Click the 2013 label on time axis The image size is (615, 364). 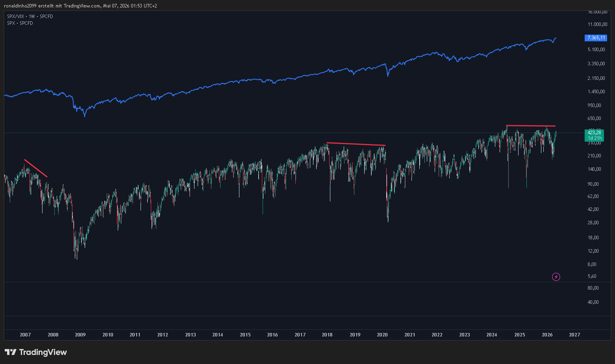pos(191,335)
